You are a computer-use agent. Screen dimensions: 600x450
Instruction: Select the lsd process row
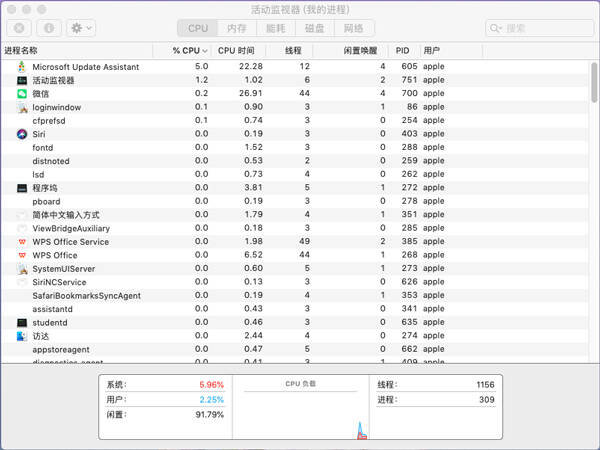tap(295, 174)
